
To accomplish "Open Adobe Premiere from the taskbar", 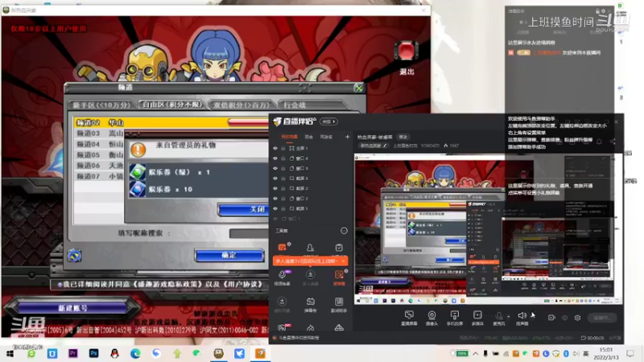I will click(x=73, y=353).
